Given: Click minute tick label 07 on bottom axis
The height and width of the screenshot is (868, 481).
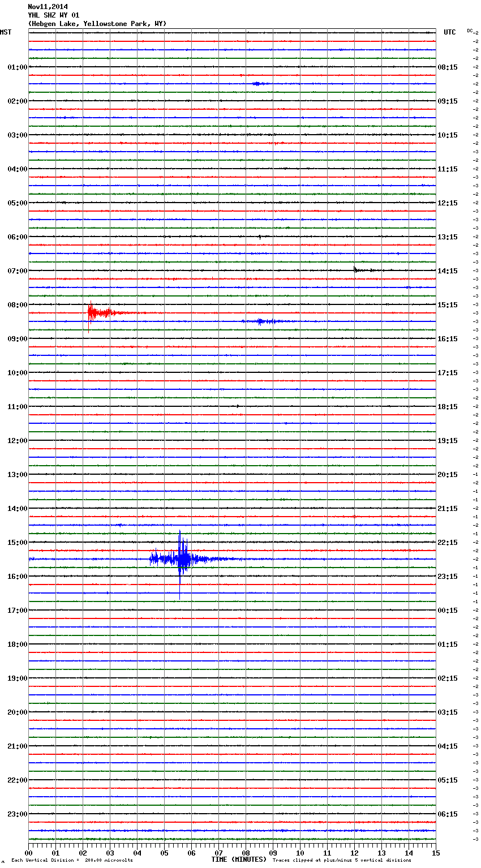Looking at the screenshot, I should 218,853.
